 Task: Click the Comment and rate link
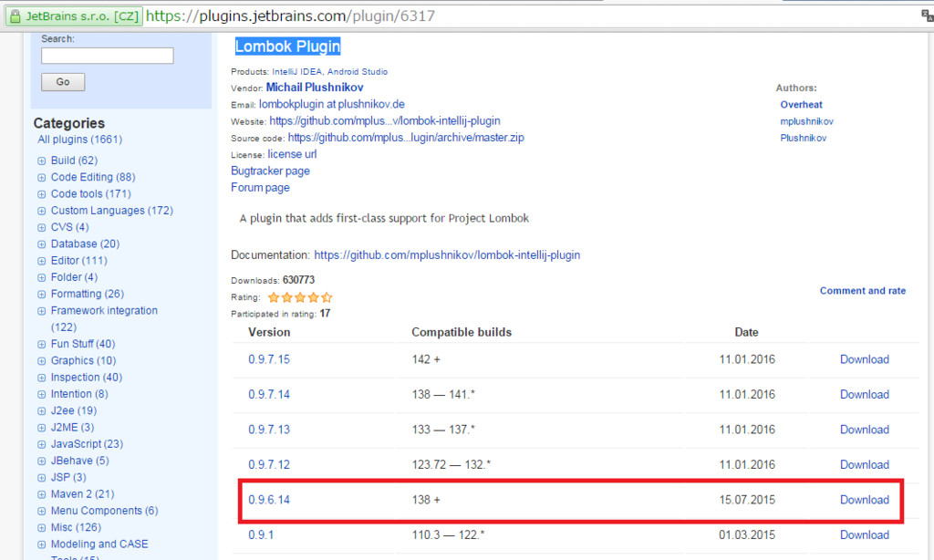pos(863,291)
